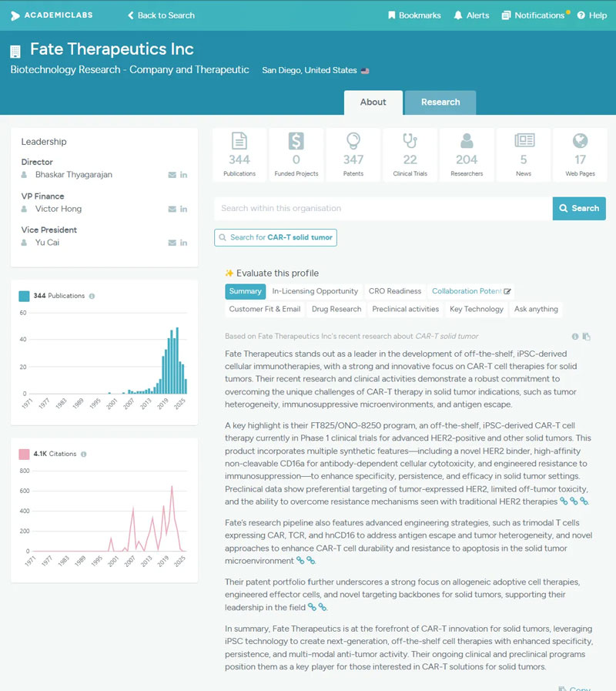
Task: Open the 347 Patents lightbulb card
Action: coord(353,155)
